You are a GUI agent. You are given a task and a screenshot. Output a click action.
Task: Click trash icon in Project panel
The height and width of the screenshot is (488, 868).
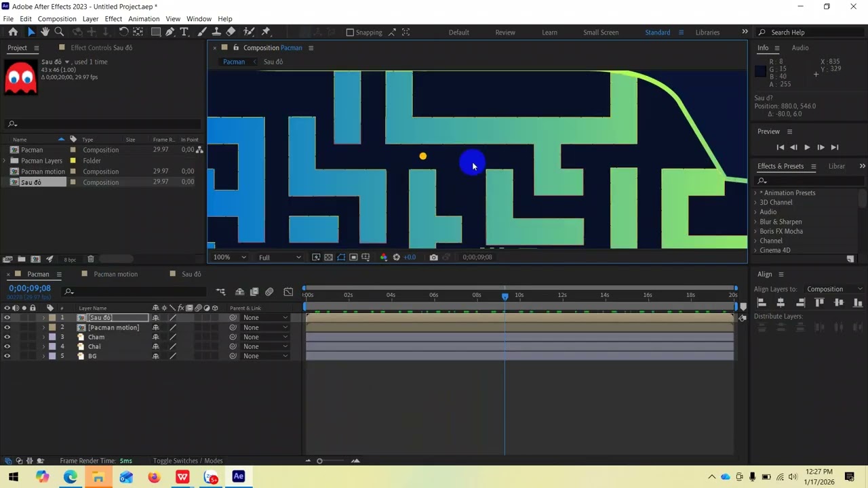[91, 259]
